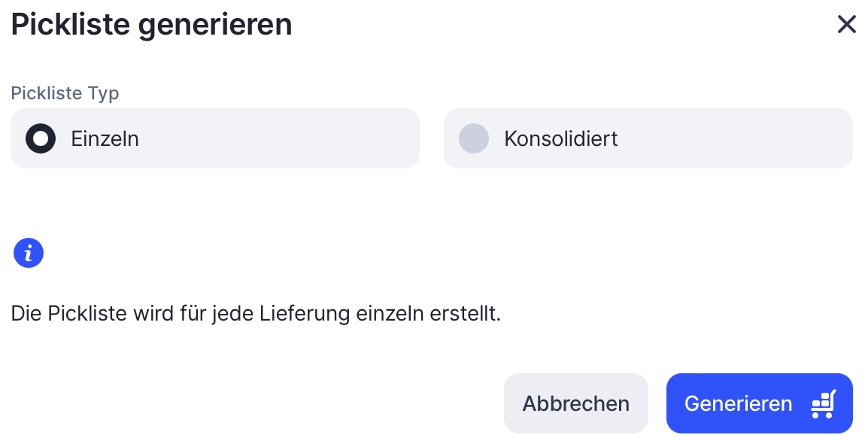Click the cart icon to generate picklist
The width and height of the screenshot is (868, 444).
point(823,404)
